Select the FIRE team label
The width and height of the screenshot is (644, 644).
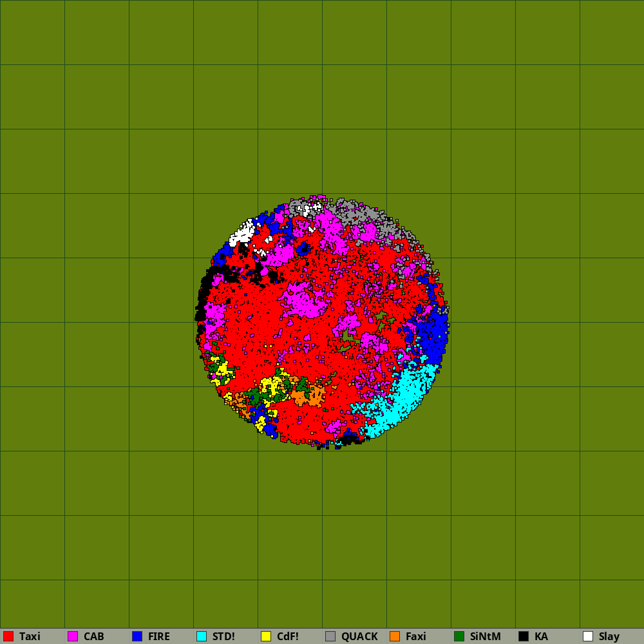point(159,636)
